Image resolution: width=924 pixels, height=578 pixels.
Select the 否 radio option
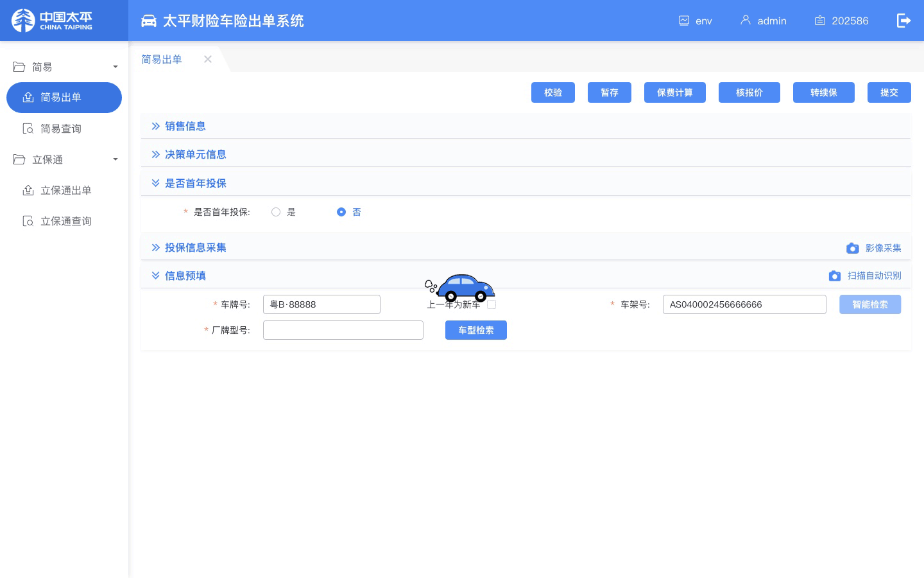[341, 212]
